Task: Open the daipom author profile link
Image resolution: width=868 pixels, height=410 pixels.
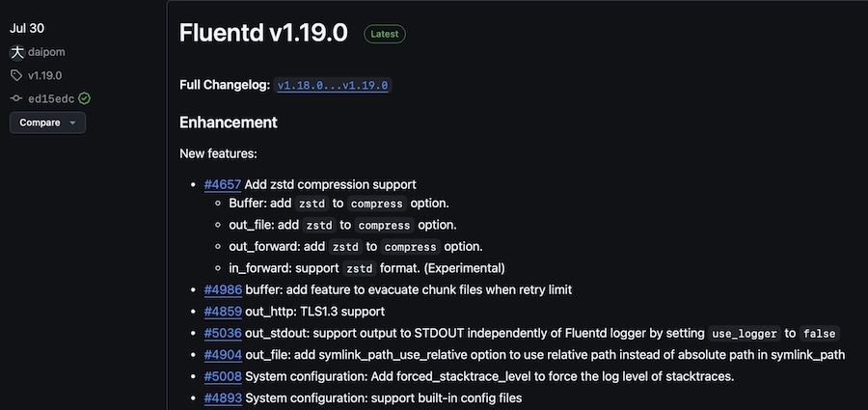Action: coord(46,52)
